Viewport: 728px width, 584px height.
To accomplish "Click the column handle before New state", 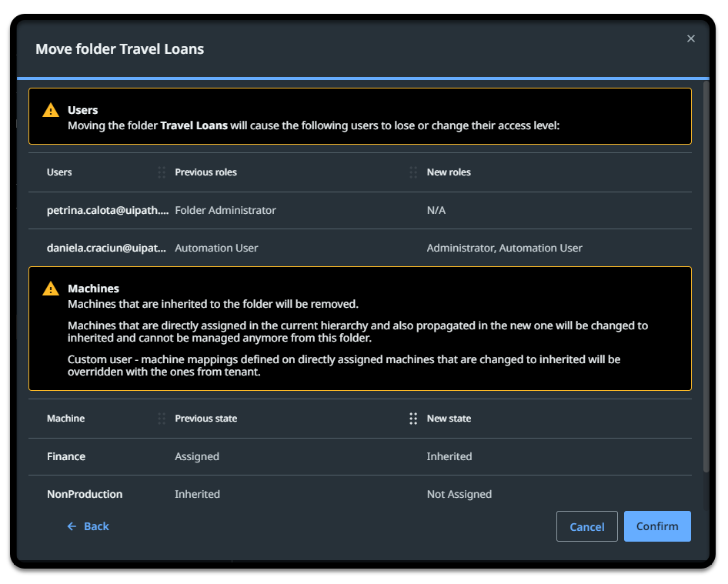I will pyautogui.click(x=413, y=419).
